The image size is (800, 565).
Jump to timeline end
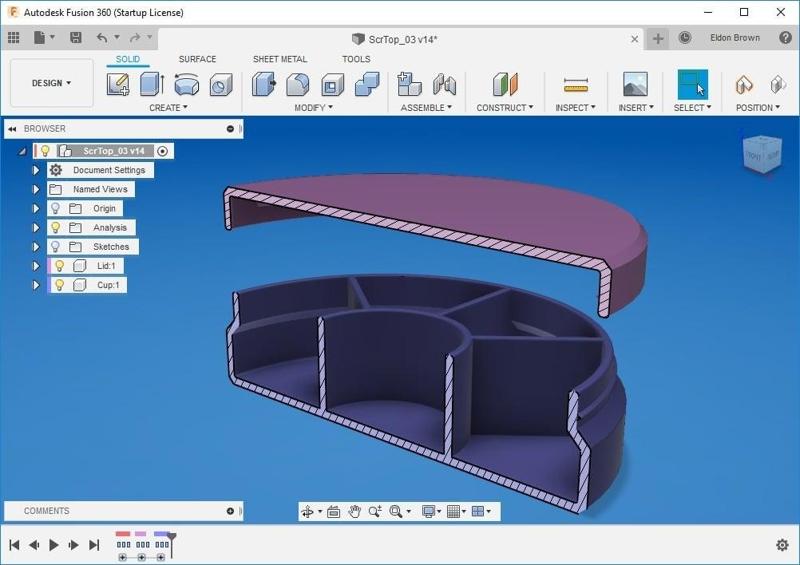tap(94, 545)
